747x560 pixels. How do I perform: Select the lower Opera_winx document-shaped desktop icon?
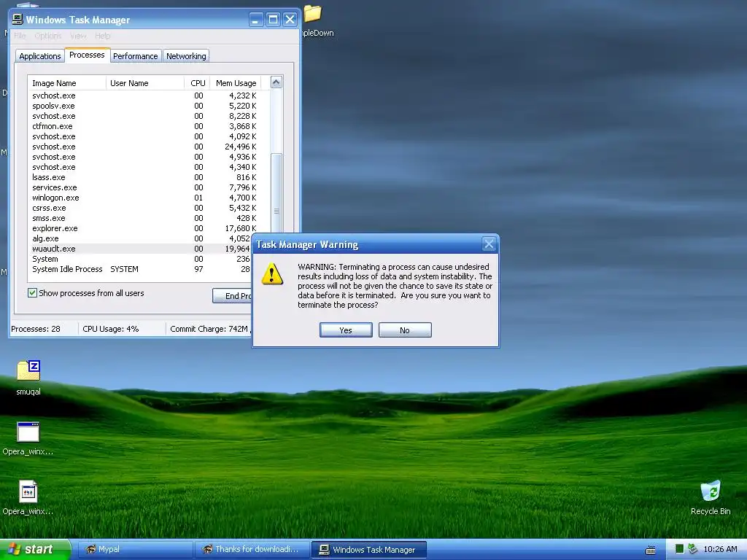tap(28, 491)
